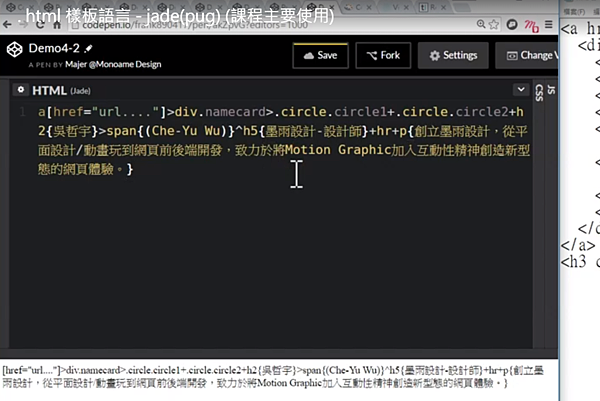Click 'div.namecard' in the code
Viewport: 600px width, 401px height.
pyautogui.click(x=220, y=112)
